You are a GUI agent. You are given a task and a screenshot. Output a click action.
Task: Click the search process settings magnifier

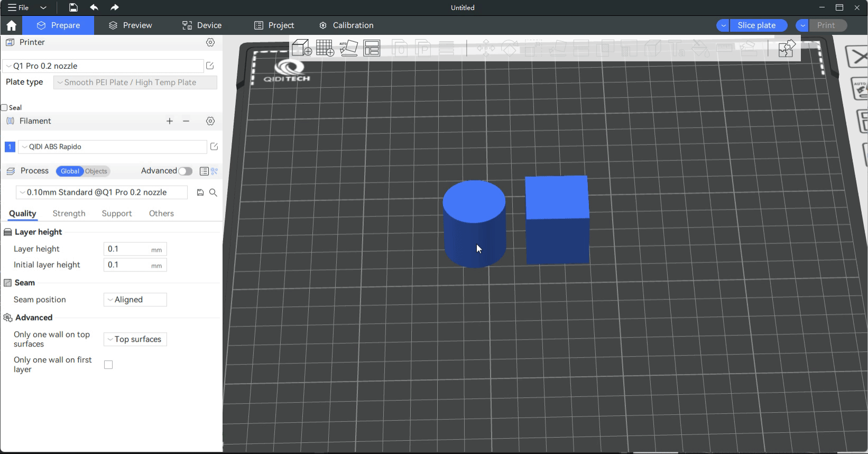(213, 193)
